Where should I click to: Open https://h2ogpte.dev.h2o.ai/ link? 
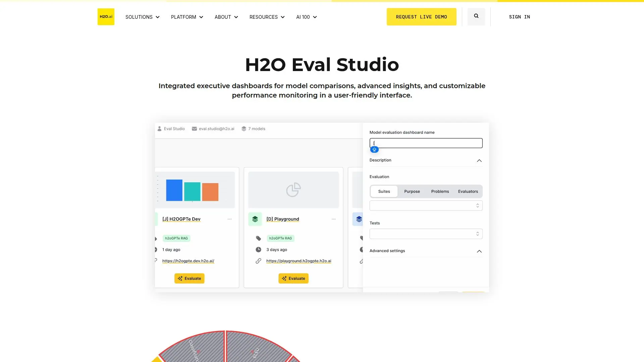coord(188,261)
